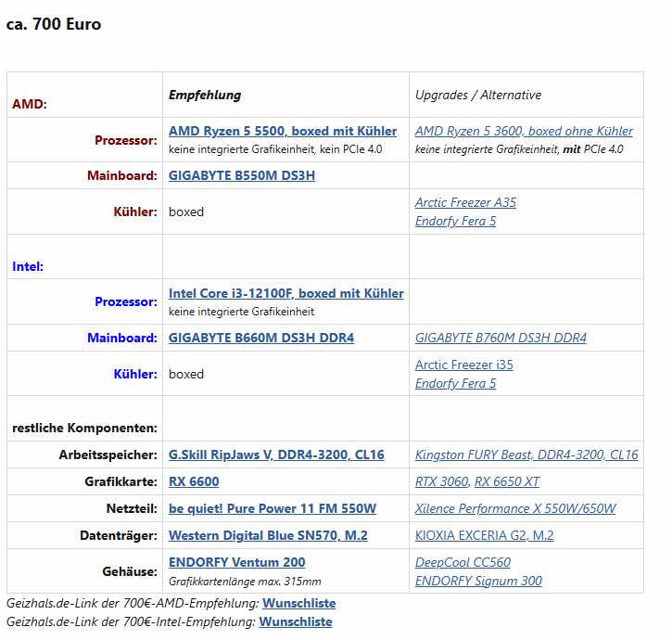Click 'boxed' in the AMD Kühler row

tap(186, 211)
